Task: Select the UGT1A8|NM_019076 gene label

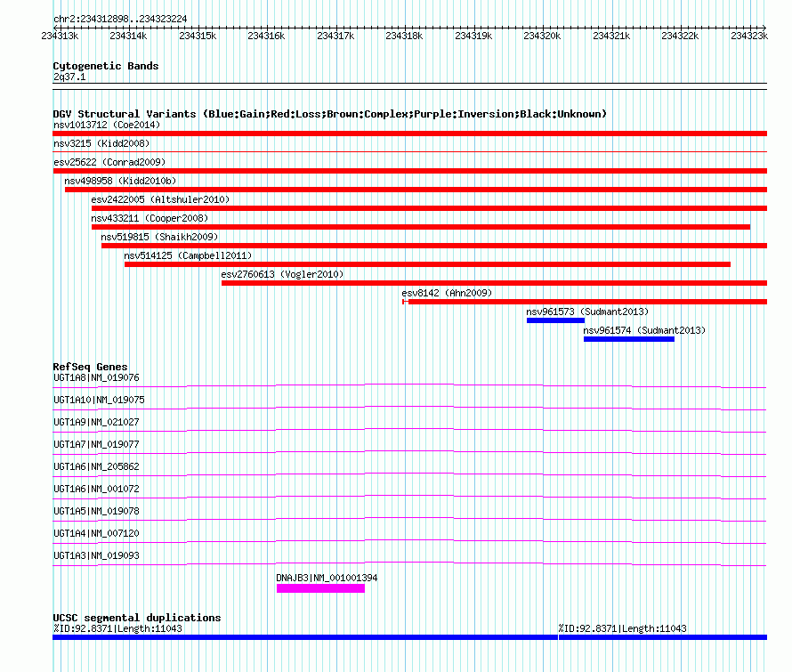Action: pyautogui.click(x=96, y=378)
